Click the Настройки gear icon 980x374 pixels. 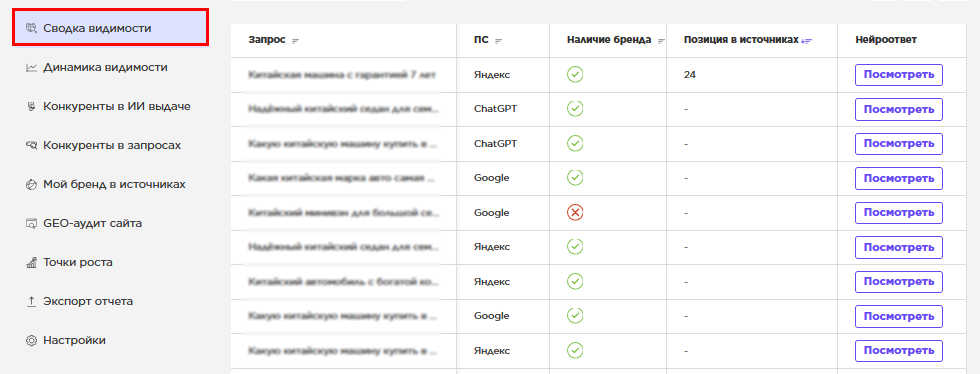pyautogui.click(x=31, y=341)
